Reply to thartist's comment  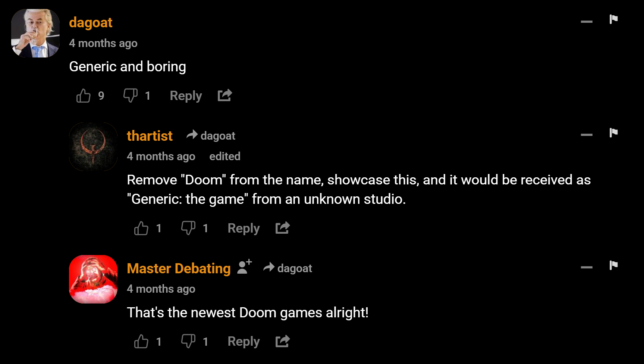click(x=244, y=228)
